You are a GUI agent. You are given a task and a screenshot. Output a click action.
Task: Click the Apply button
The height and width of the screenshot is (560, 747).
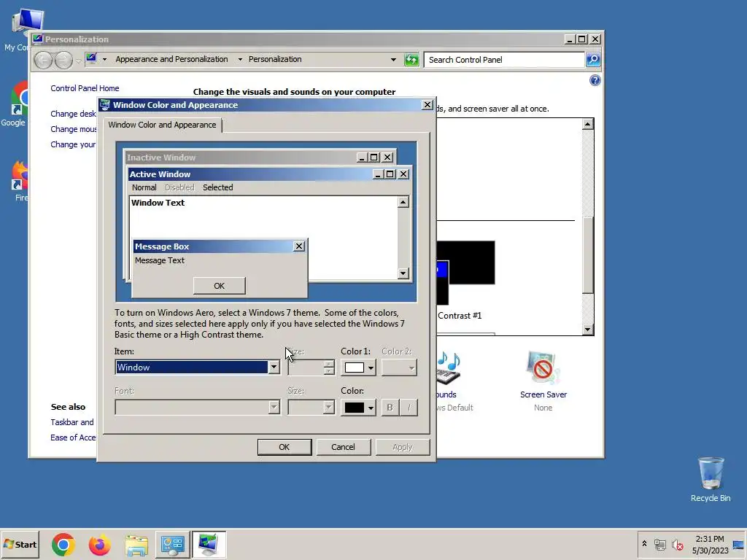tap(403, 447)
